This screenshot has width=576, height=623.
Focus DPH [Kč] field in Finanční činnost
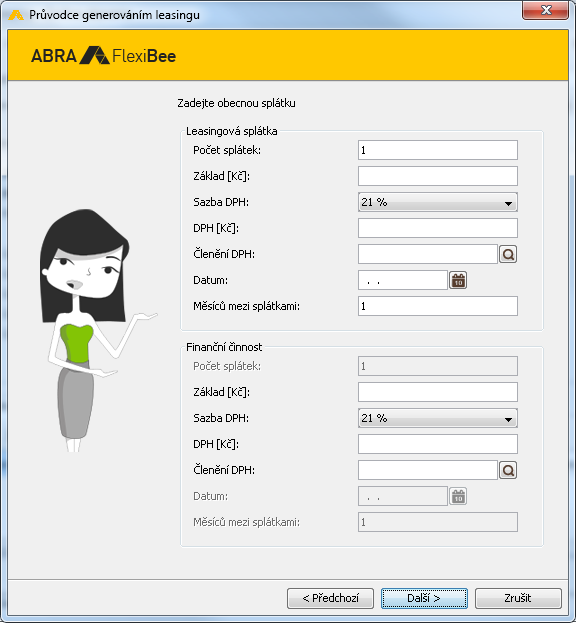[x=438, y=444]
